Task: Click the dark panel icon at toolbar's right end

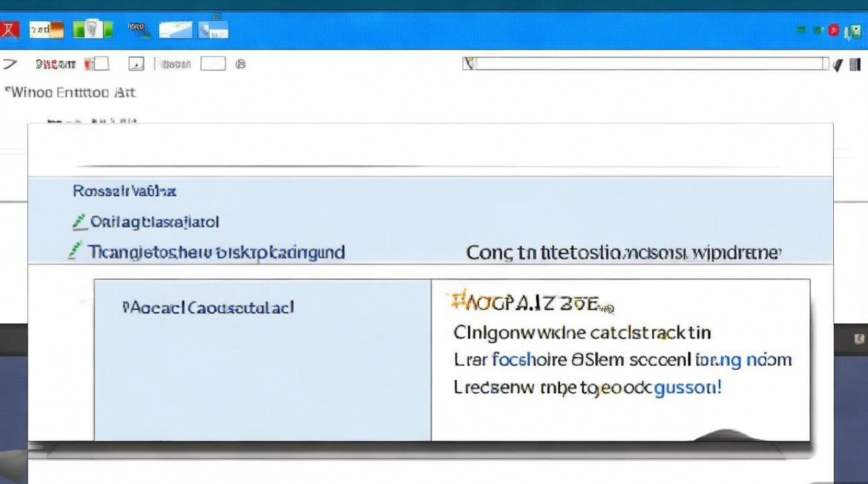Action: 855,65
